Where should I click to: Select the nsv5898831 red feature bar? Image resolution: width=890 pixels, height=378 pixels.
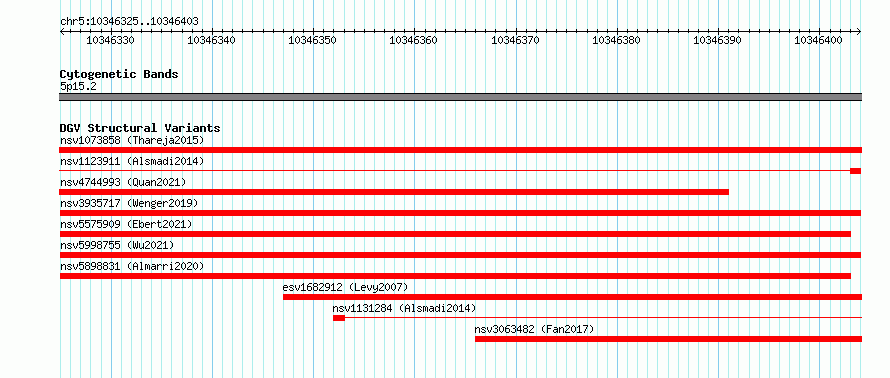[x=455, y=276]
